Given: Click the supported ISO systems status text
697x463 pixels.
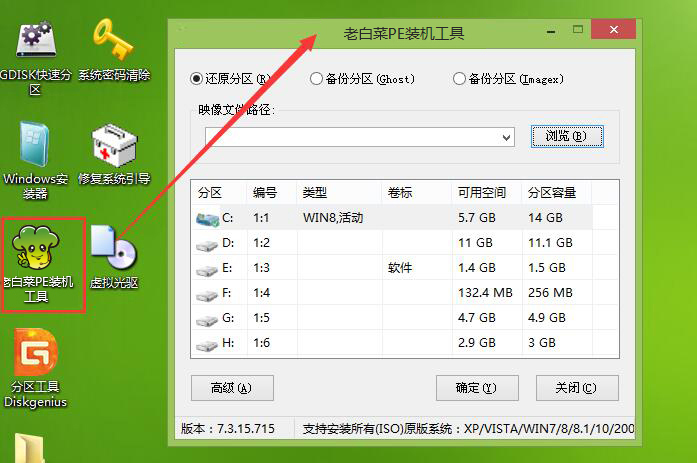Looking at the screenshot, I should 469,429.
